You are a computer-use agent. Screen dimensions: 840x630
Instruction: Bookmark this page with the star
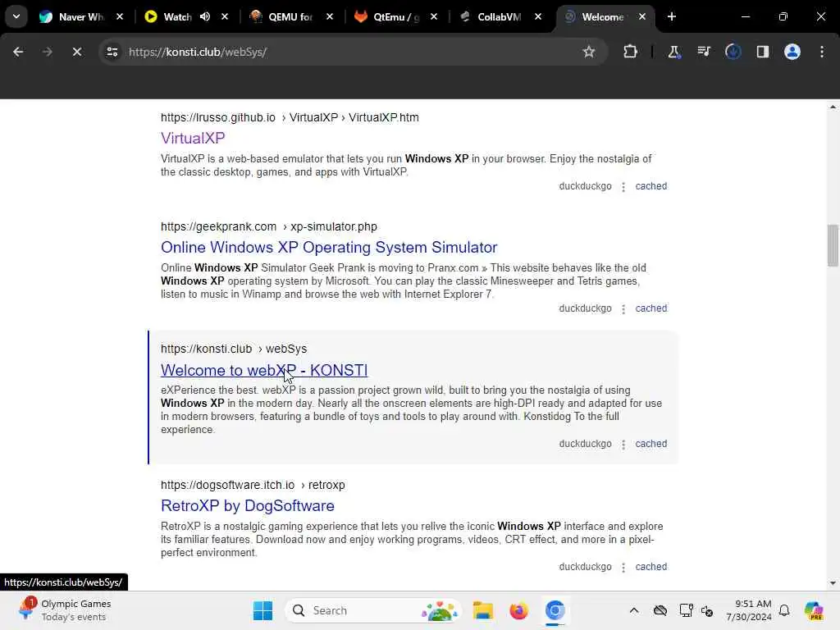pyautogui.click(x=589, y=52)
